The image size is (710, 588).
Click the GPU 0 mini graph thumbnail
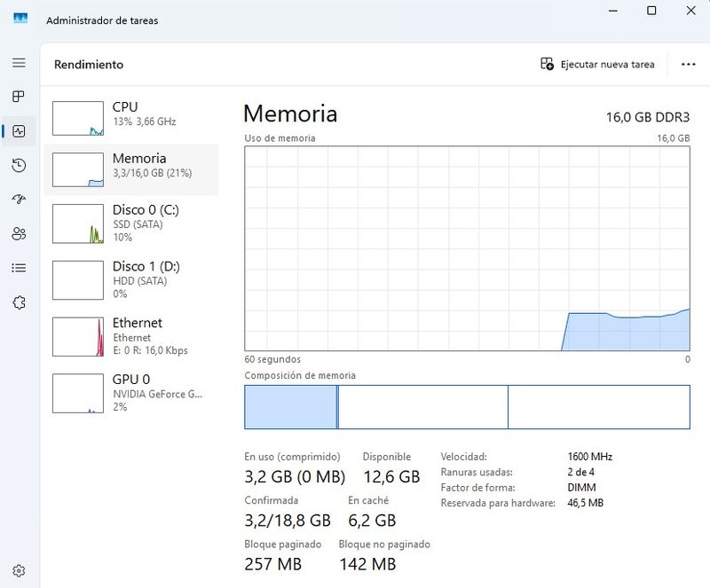click(x=78, y=394)
